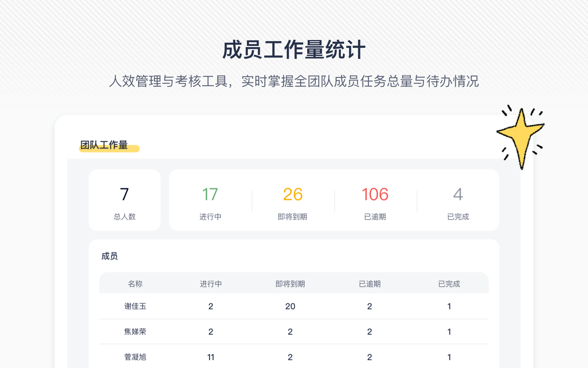Click the yellow sparkle star icon
Image resolution: width=588 pixels, height=368 pixels.
point(521,136)
